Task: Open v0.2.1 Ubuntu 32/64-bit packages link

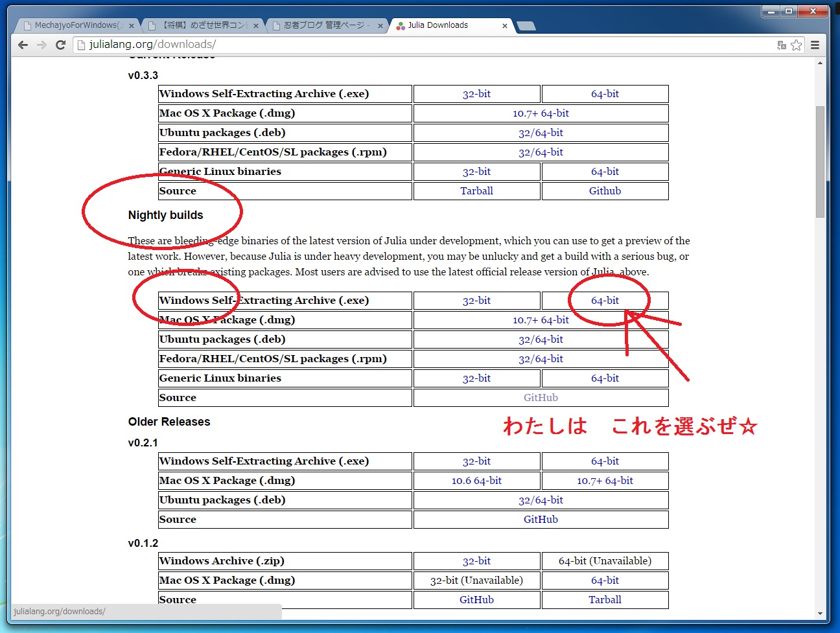Action: (541, 500)
